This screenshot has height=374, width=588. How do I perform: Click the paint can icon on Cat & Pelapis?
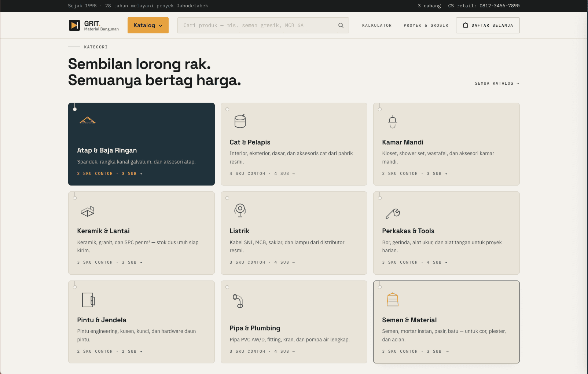tap(240, 121)
